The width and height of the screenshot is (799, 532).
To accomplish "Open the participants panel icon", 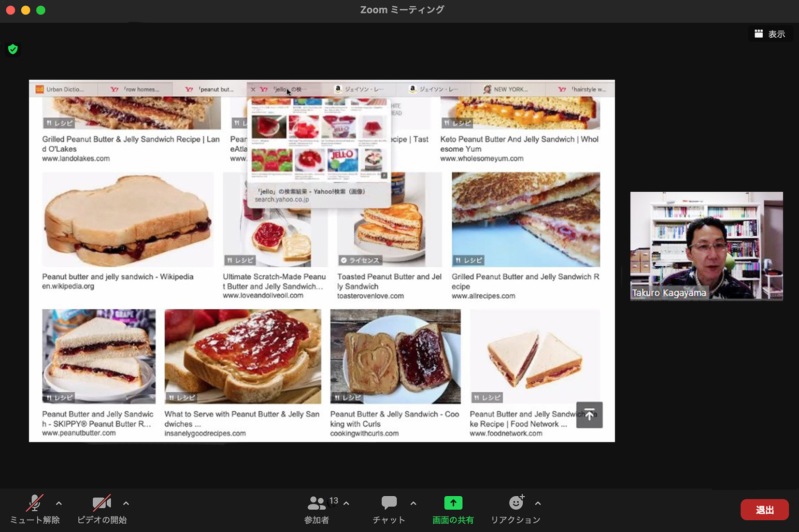I will click(316, 503).
